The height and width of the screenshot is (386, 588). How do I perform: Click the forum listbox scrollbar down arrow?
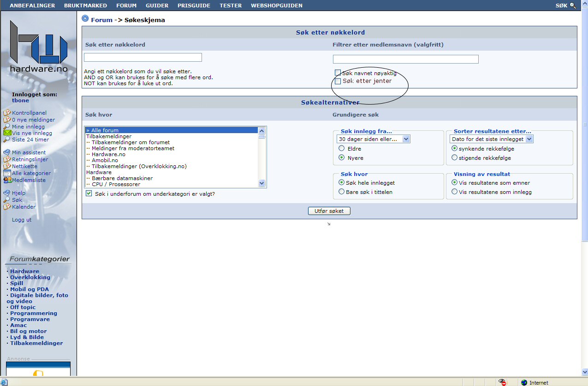262,183
